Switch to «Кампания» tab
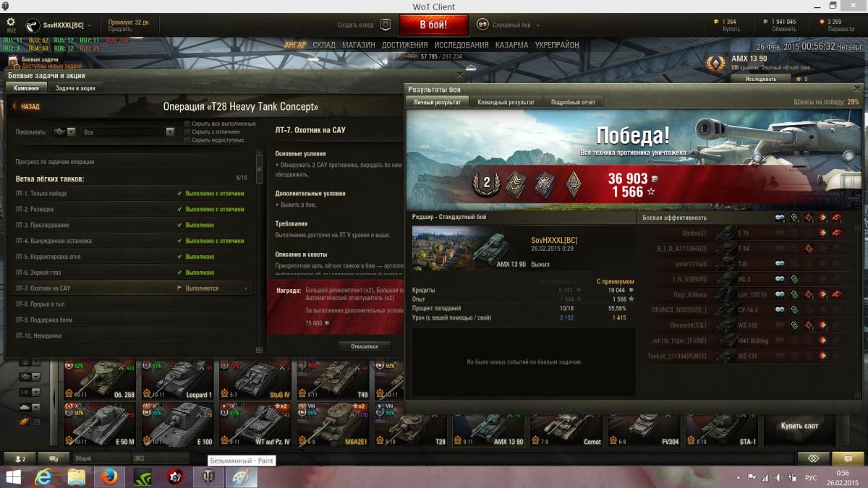868x488 pixels. tap(26, 87)
